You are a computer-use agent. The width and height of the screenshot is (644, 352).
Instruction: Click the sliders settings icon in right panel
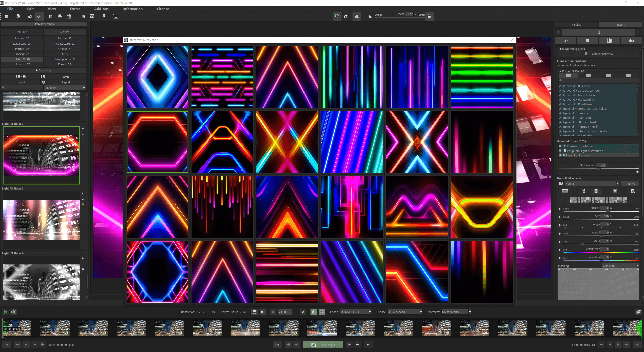(x=631, y=41)
